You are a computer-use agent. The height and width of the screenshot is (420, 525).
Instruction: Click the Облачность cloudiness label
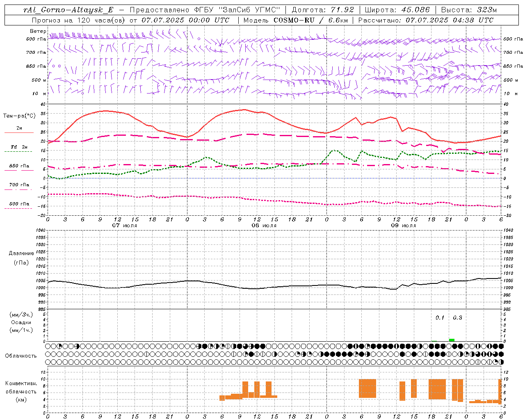pyautogui.click(x=21, y=356)
